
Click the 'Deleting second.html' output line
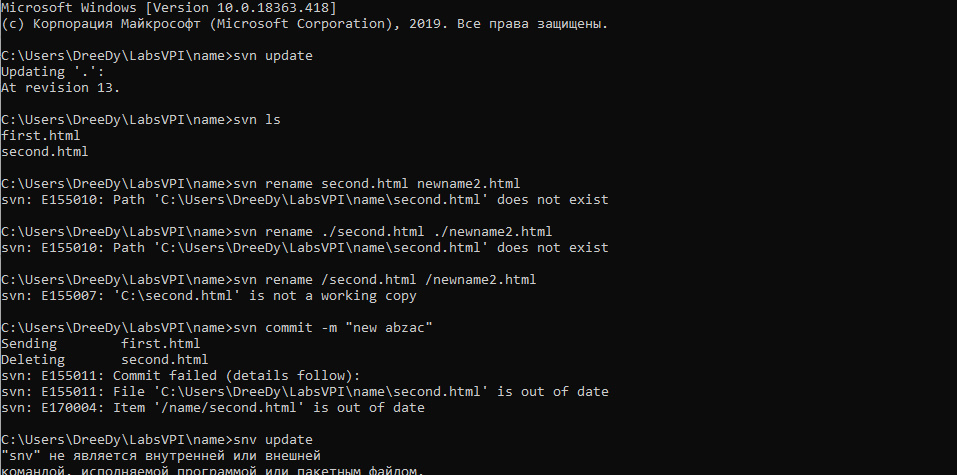coord(104,360)
